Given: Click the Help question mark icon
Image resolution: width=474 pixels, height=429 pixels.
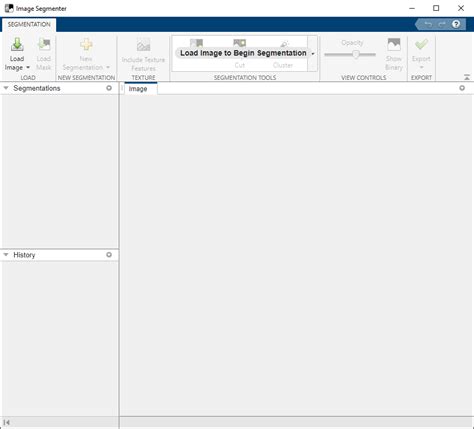Looking at the screenshot, I should point(456,24).
